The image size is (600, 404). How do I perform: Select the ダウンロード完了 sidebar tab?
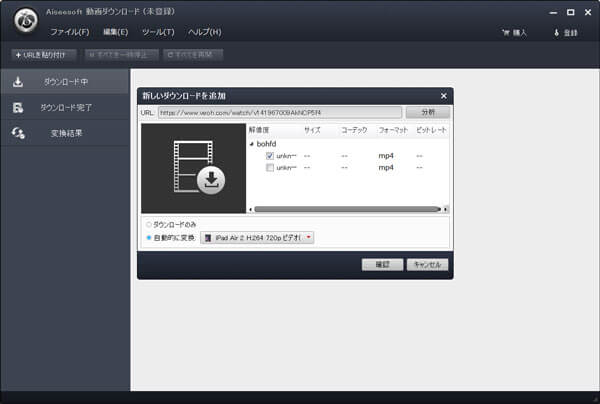pyautogui.click(x=65, y=108)
